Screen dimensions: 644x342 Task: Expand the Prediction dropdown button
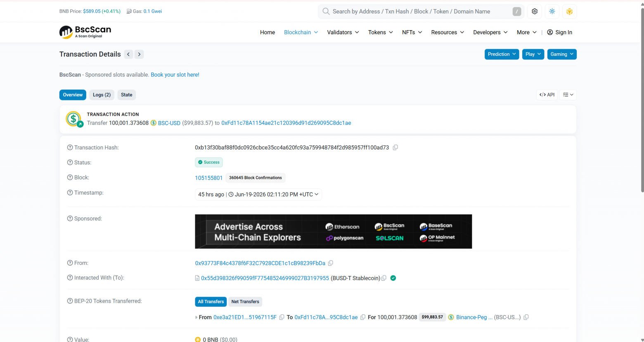coord(502,54)
